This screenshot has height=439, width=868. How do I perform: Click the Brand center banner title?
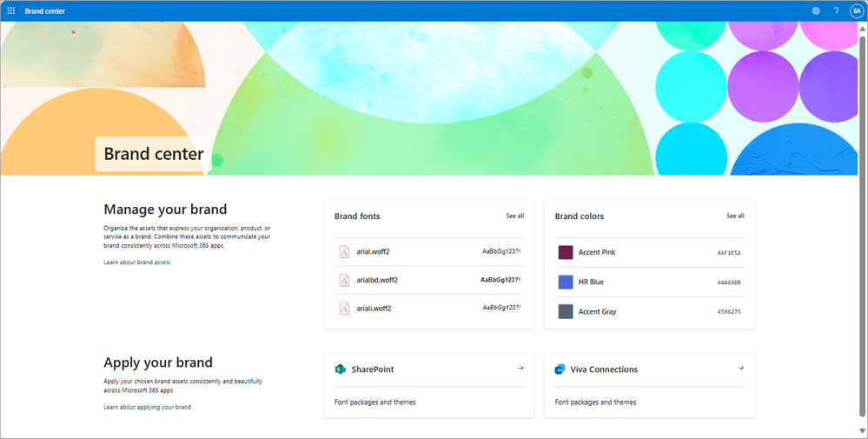click(153, 154)
